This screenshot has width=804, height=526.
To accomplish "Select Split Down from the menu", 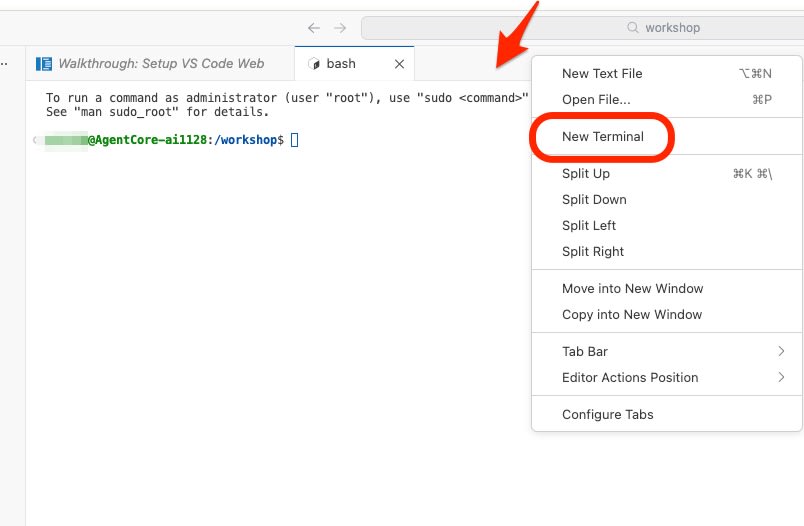I will coord(594,200).
